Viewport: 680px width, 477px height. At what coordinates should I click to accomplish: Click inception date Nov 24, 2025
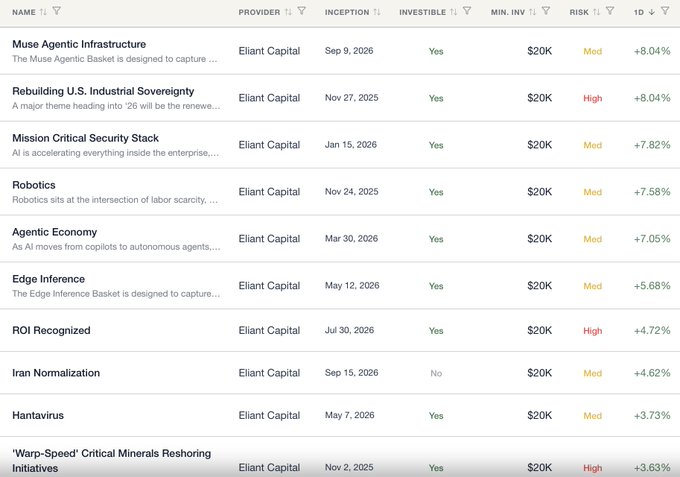click(352, 192)
